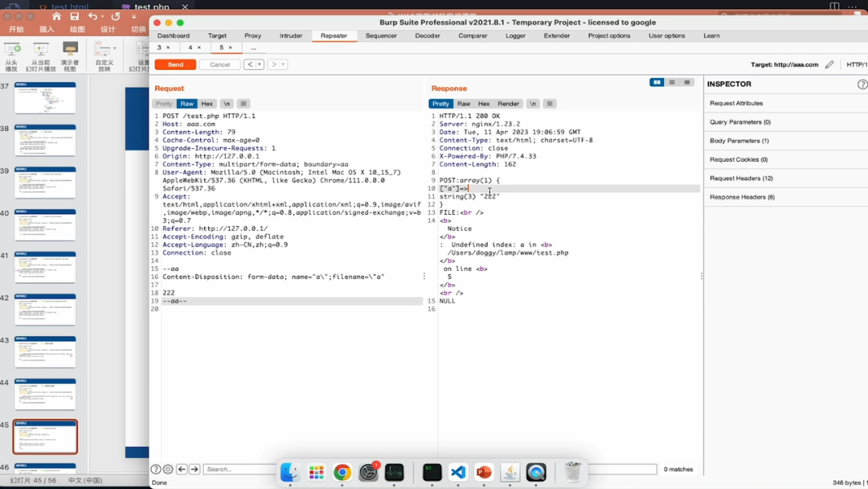Viewport: 868px width, 489px height.
Task: Expand Response Headers (6) section
Action: (x=786, y=197)
